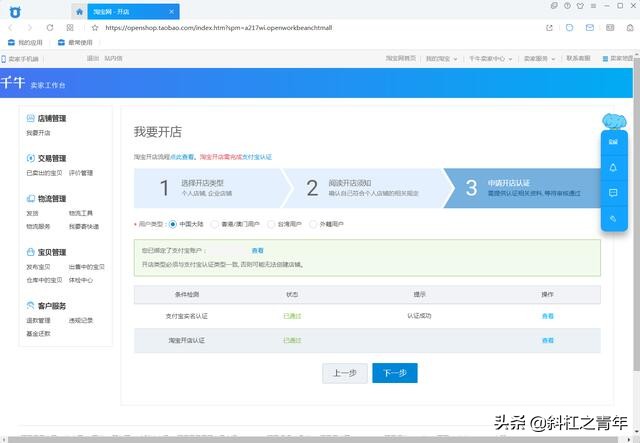Open 已卖出的宝贝 in sidebar
This screenshot has height=443, width=640.
pos(44,173)
